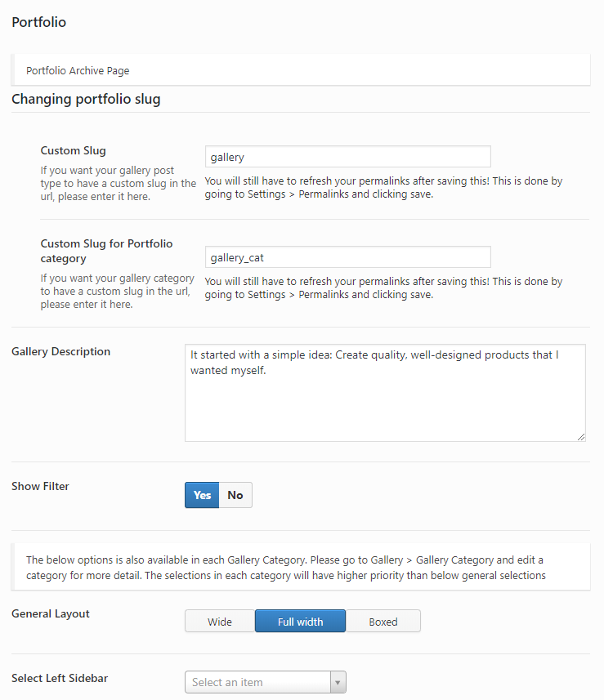Set Show Filter to Yes
Screen dimensions: 604x700
point(202,495)
